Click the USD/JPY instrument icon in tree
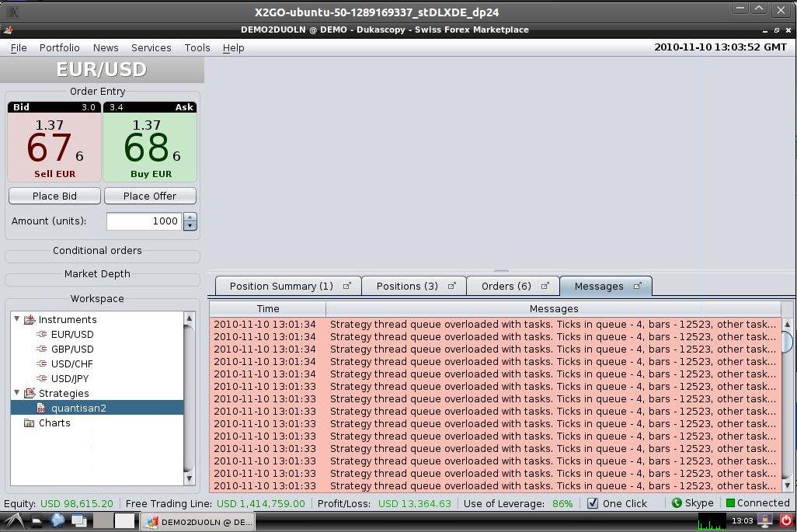Image resolution: width=797 pixels, height=532 pixels. [42, 378]
